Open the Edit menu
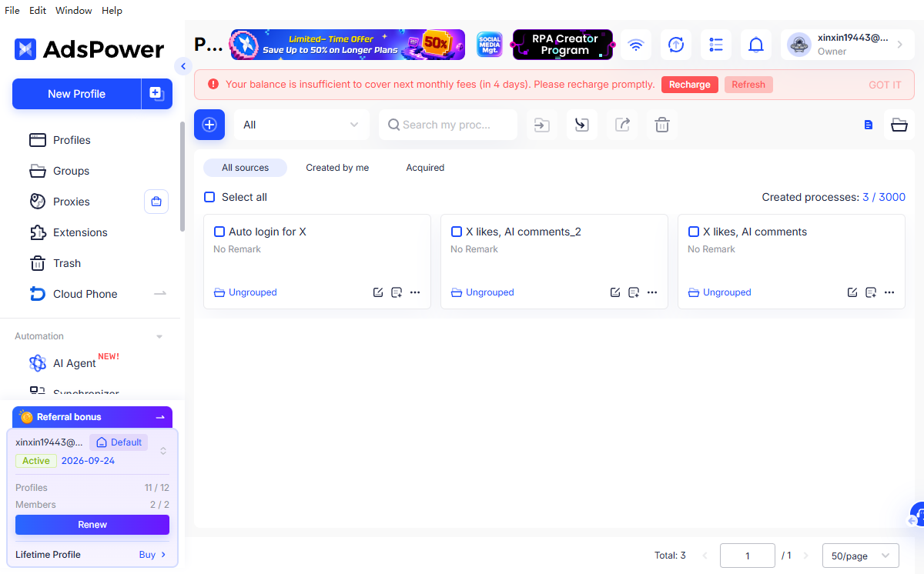The width and height of the screenshot is (924, 574). [38, 11]
